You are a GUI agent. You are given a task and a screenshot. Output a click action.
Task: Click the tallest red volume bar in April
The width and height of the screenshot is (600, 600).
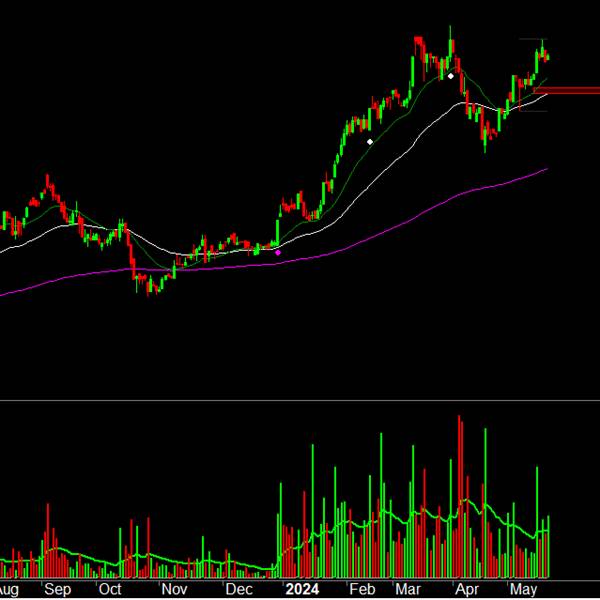pos(459,496)
